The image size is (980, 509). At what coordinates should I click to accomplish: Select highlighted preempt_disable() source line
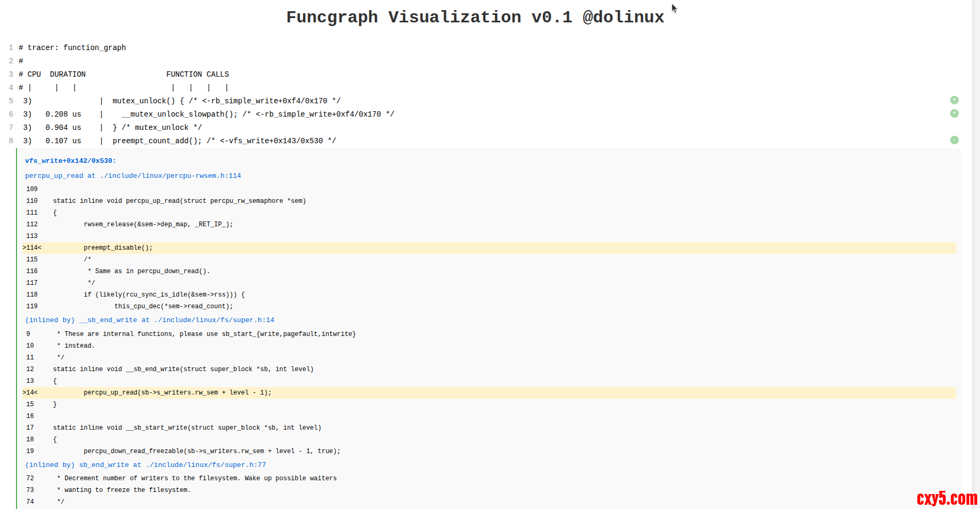coord(118,248)
